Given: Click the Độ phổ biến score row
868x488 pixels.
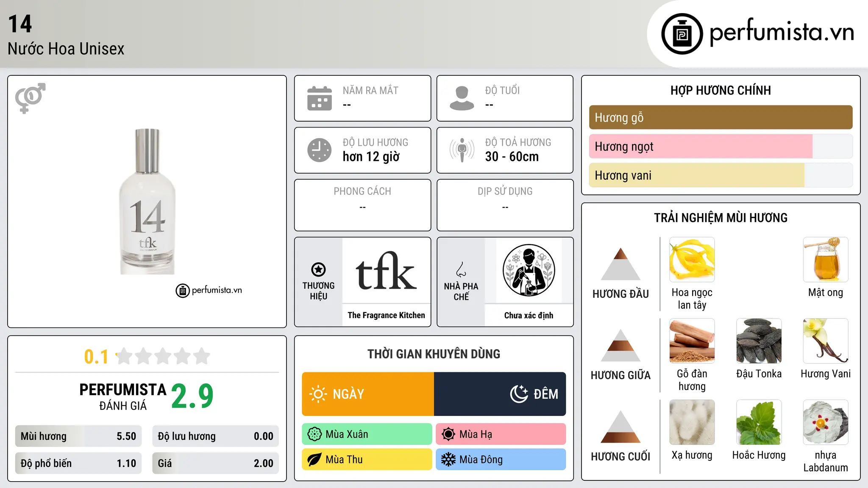Looking at the screenshot, I should [x=78, y=463].
